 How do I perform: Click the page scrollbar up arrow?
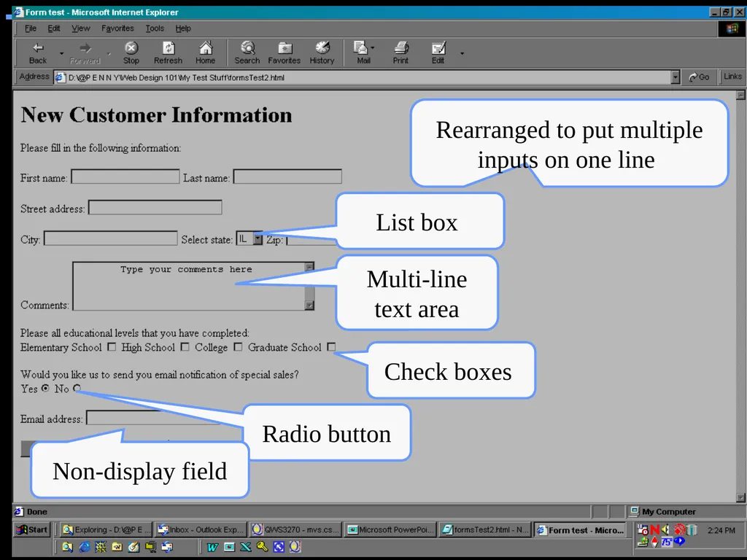pyautogui.click(x=740, y=96)
